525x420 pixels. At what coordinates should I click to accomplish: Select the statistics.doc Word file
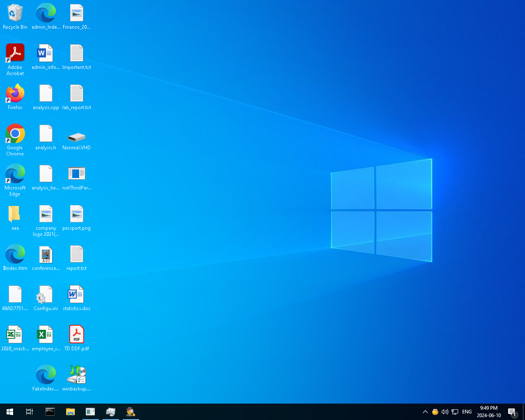coord(77,298)
